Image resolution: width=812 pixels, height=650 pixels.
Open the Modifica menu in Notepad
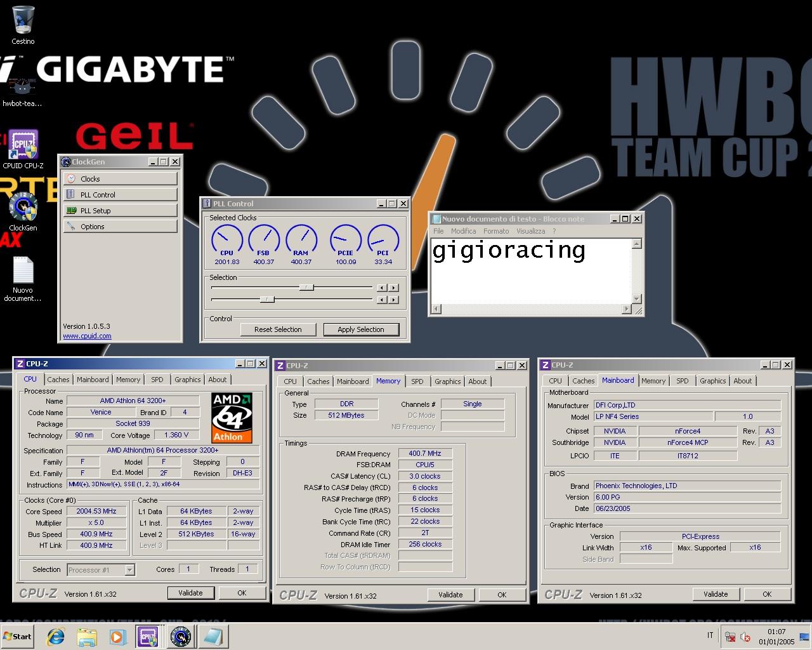[x=463, y=231]
